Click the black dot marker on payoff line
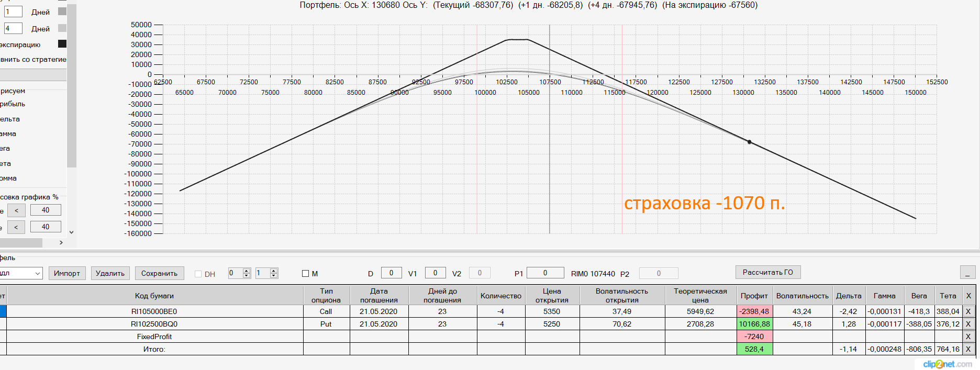This screenshot has height=370, width=980. point(749,142)
